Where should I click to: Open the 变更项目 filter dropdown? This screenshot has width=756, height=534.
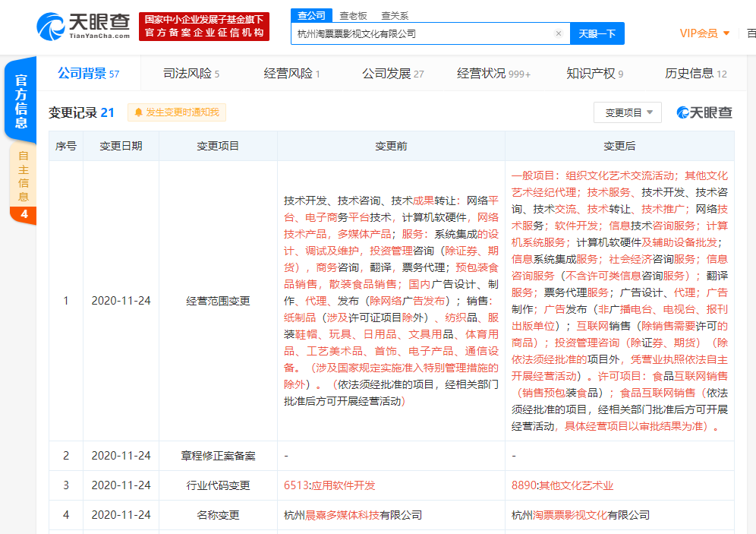pos(627,112)
